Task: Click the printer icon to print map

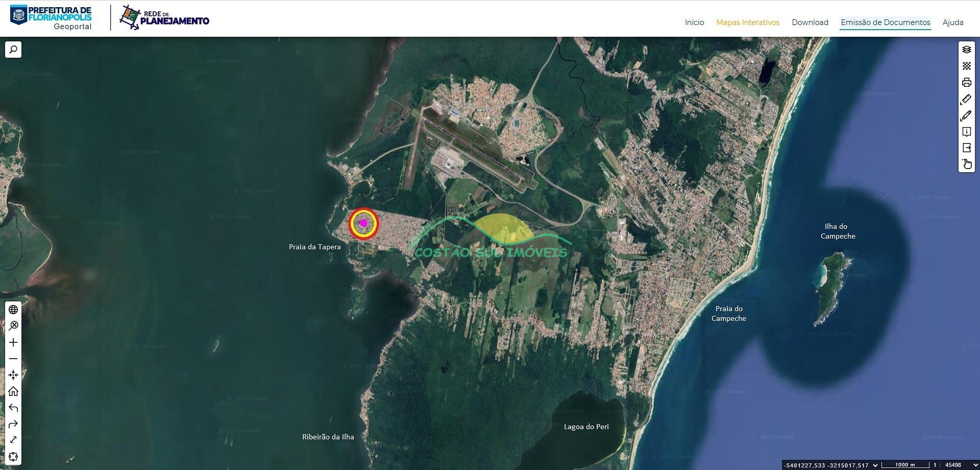Action: point(966,82)
